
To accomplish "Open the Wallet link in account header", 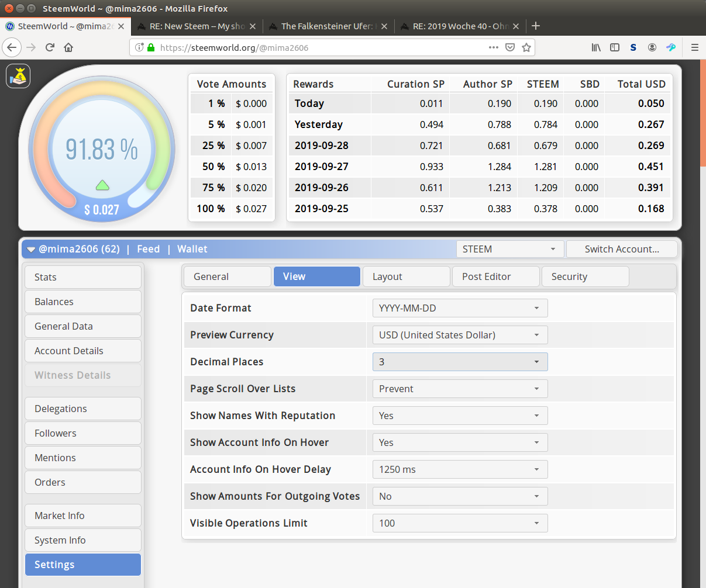I will (x=192, y=249).
